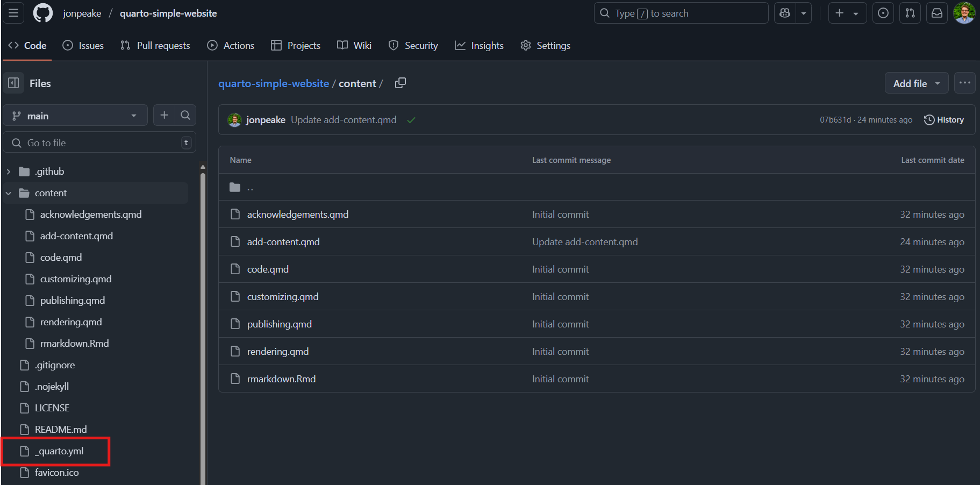Go to quarto-simple-website breadcrumb link
980x485 pixels.
pos(274,83)
